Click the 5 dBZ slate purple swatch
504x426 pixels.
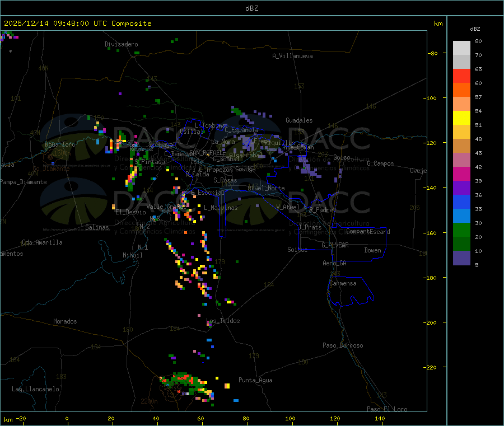point(461,258)
